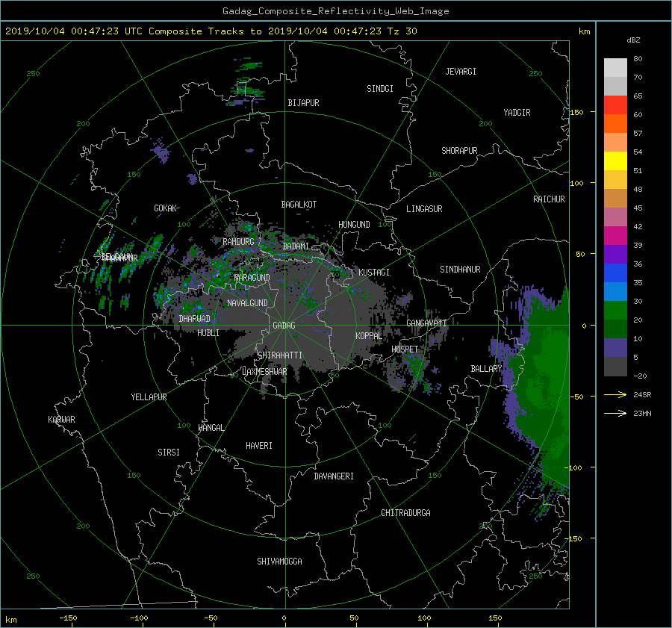Pick the dark green 20–10 dBZ swatch

tap(615, 329)
